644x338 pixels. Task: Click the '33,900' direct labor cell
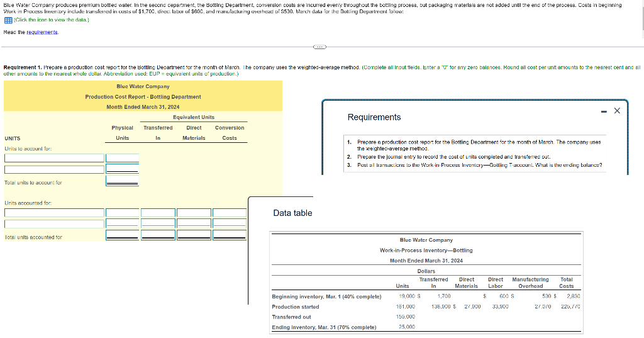tap(501, 307)
